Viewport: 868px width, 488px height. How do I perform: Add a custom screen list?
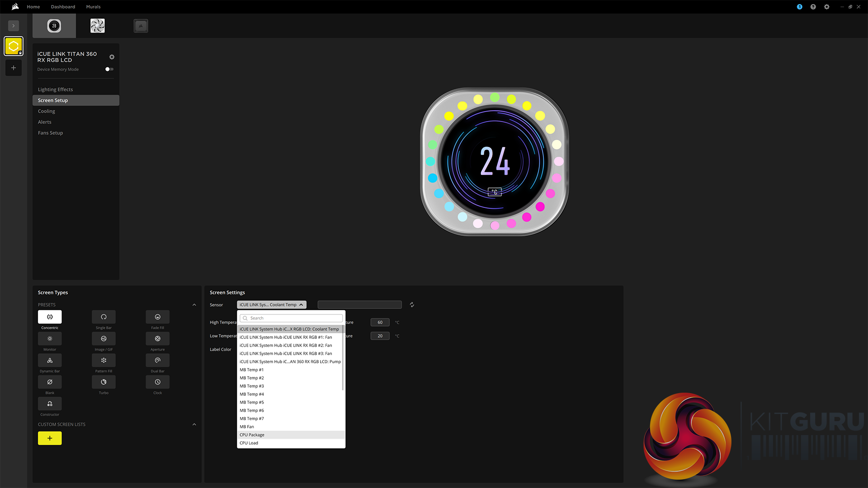[x=50, y=438]
